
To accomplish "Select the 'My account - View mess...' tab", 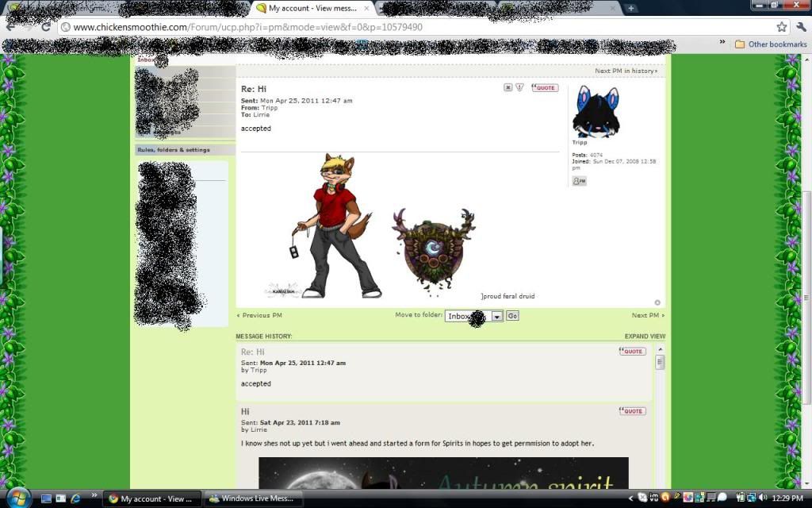I will 312,8.
